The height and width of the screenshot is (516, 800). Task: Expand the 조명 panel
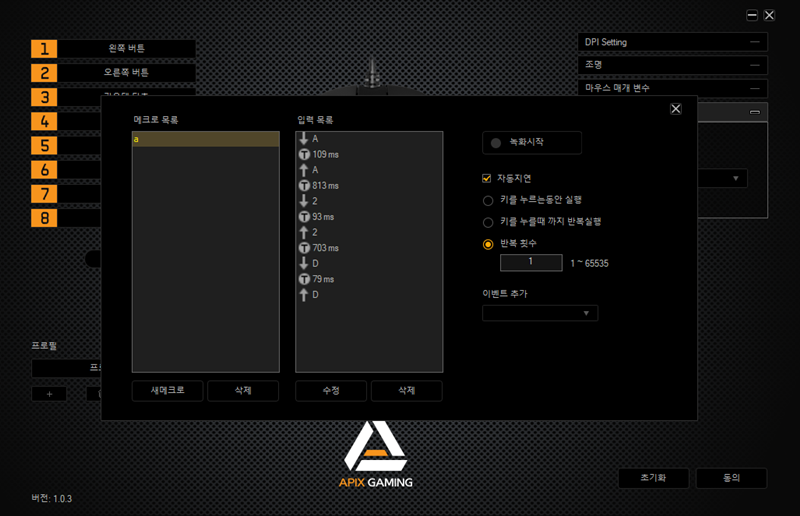(672, 65)
